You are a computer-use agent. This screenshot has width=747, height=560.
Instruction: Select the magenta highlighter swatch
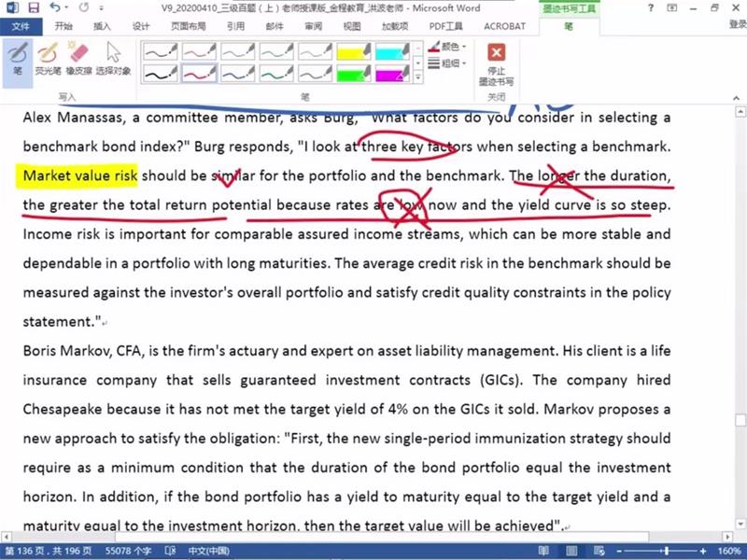point(392,74)
